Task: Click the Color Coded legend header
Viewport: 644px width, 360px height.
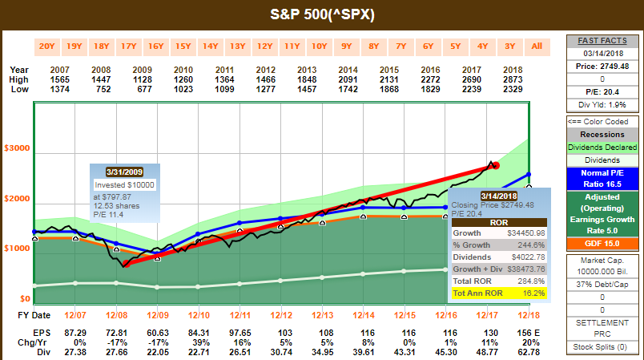Action: tap(602, 122)
